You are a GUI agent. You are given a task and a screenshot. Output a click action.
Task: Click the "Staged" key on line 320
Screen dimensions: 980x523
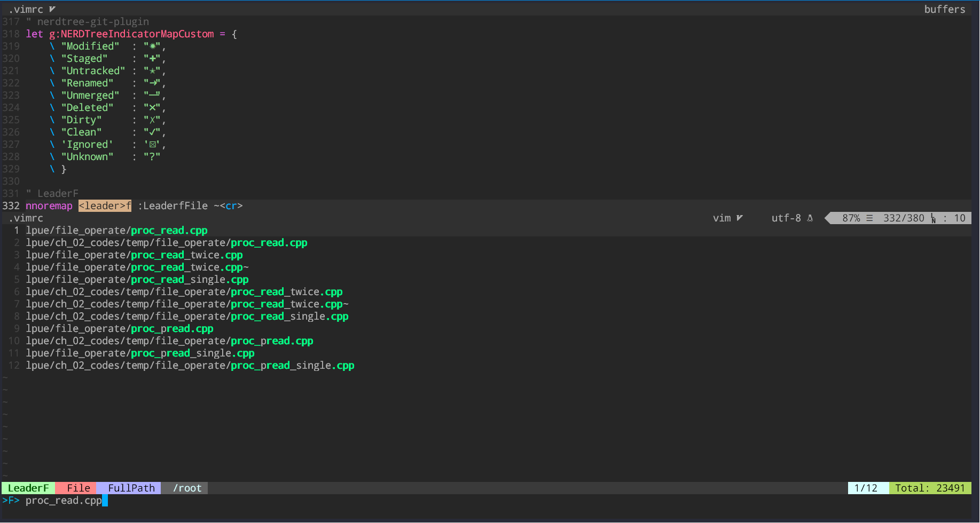[x=84, y=58]
